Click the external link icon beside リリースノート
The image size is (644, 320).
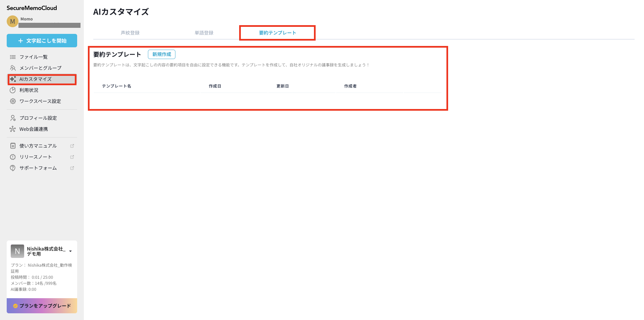pyautogui.click(x=72, y=157)
